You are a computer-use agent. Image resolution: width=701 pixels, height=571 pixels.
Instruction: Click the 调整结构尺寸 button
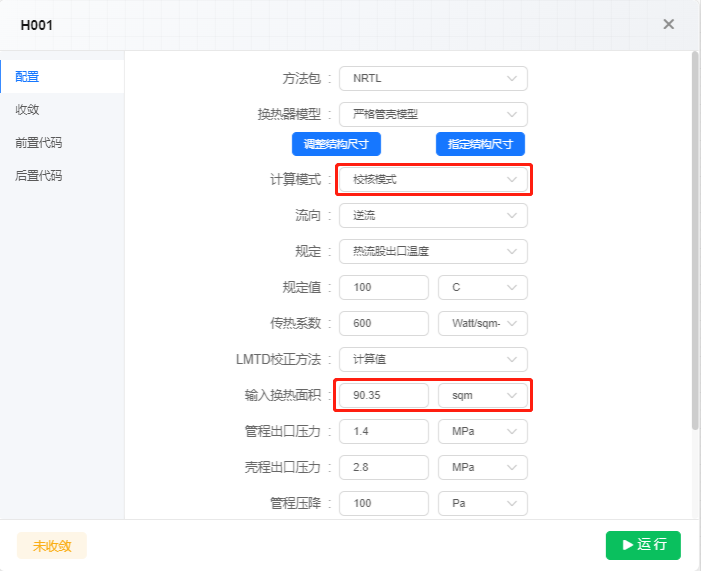click(336, 144)
